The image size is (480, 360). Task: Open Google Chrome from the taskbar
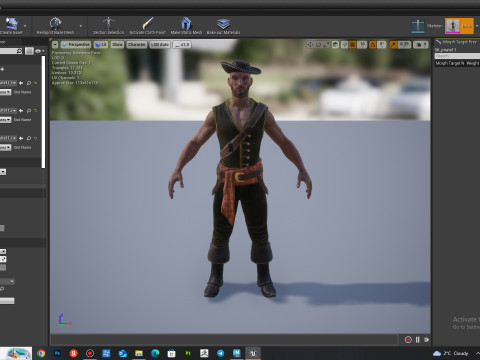tap(41, 353)
